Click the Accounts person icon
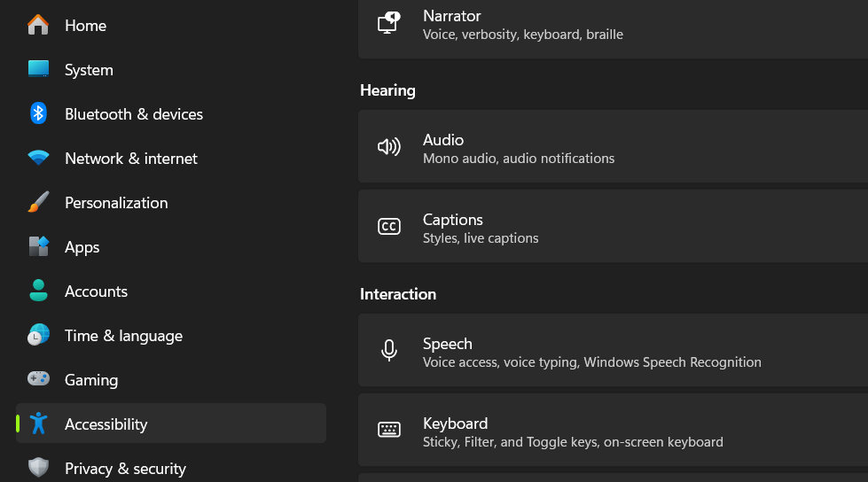 pos(38,291)
